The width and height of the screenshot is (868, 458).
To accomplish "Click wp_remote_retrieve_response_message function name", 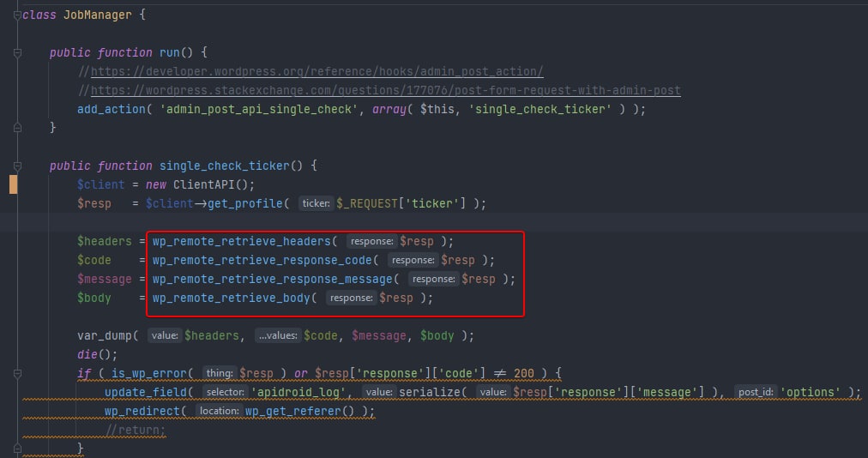I will 273,279.
